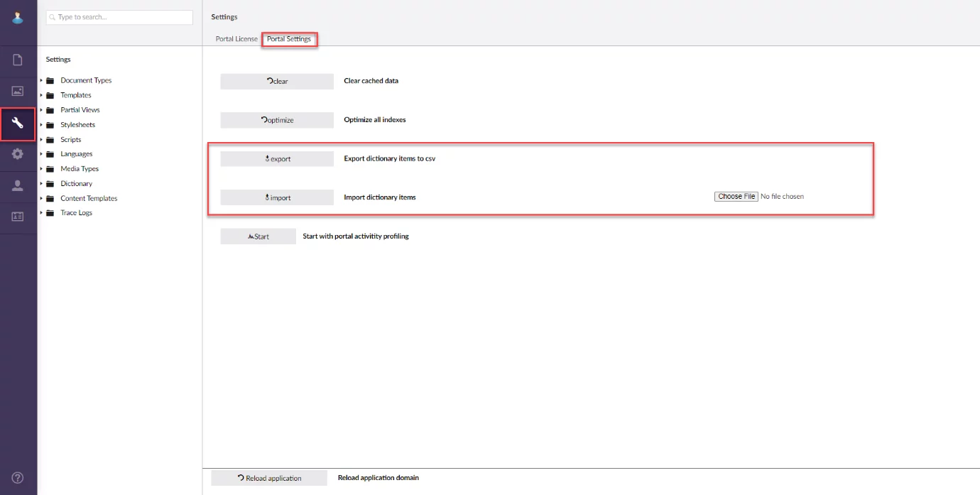Open the Help question mark icon
This screenshot has width=980, height=495.
pos(18,478)
